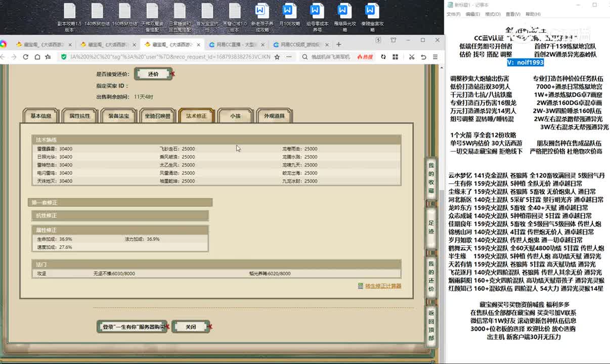Click the 第一套修正 section header

(x=120, y=202)
